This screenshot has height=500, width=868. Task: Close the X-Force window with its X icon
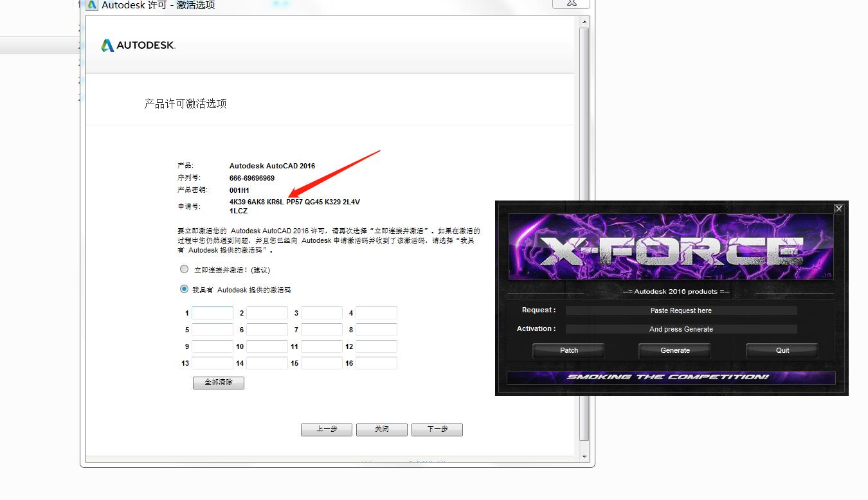(x=838, y=209)
